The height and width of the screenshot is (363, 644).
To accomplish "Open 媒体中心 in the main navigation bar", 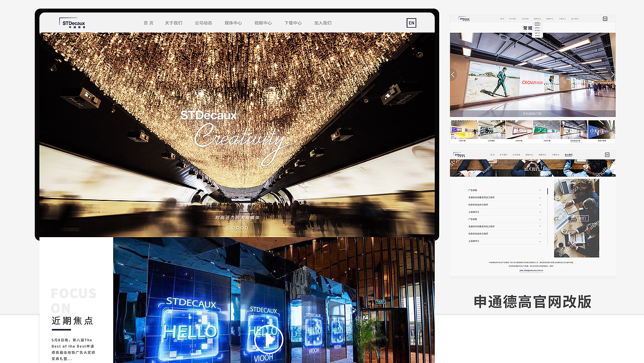I will coord(233,23).
